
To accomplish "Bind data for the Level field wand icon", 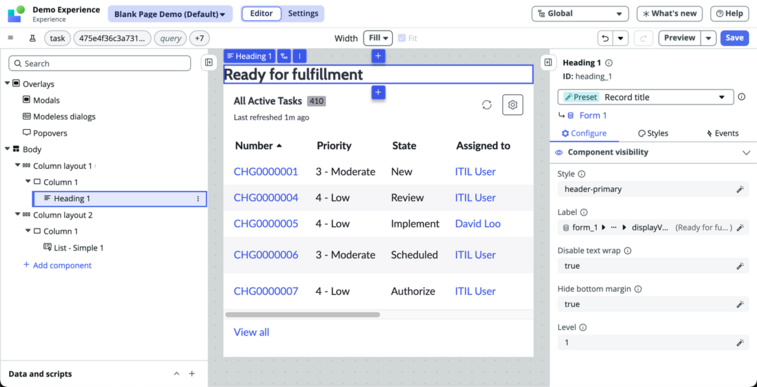I will click(740, 343).
